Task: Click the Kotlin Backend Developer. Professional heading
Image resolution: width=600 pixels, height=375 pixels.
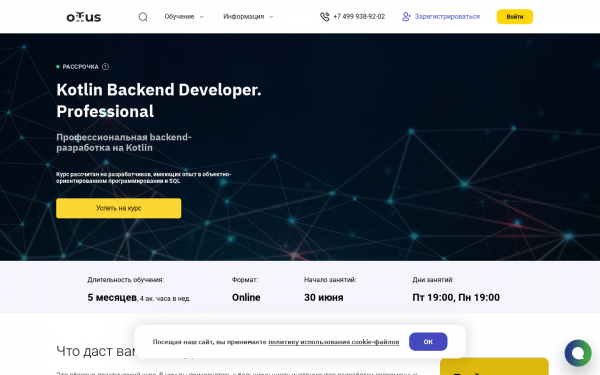Action: pyautogui.click(x=159, y=101)
